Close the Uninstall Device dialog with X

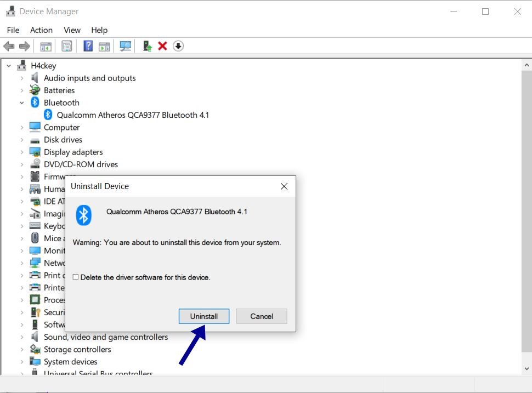(x=284, y=186)
